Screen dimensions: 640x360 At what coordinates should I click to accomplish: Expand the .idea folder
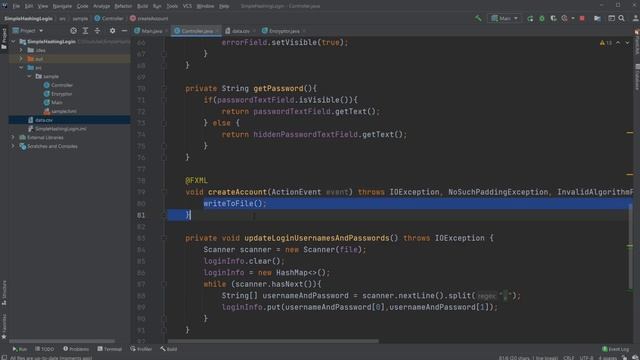pyautogui.click(x=21, y=50)
